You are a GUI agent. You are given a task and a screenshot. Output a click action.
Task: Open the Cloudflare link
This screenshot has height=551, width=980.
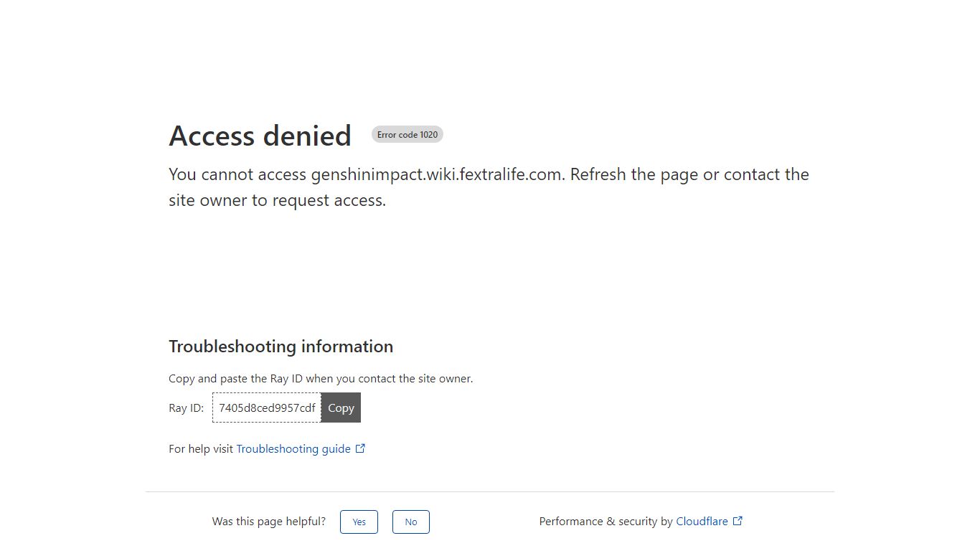pos(702,522)
